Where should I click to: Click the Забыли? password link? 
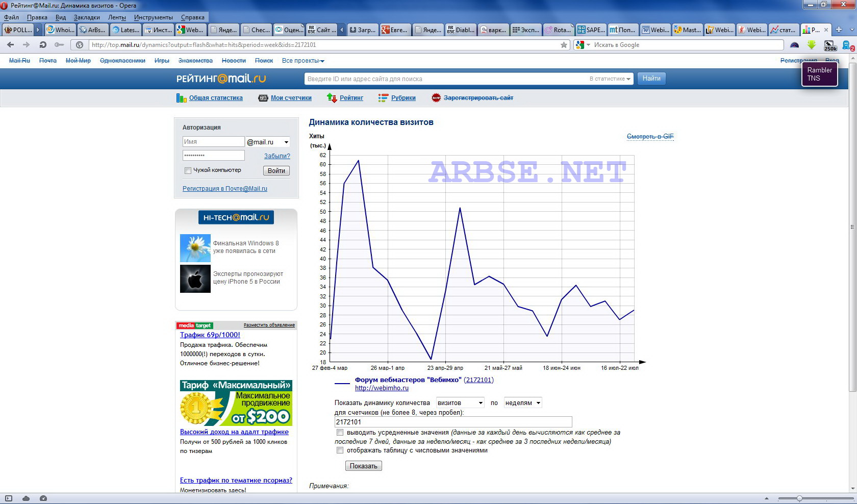point(277,156)
